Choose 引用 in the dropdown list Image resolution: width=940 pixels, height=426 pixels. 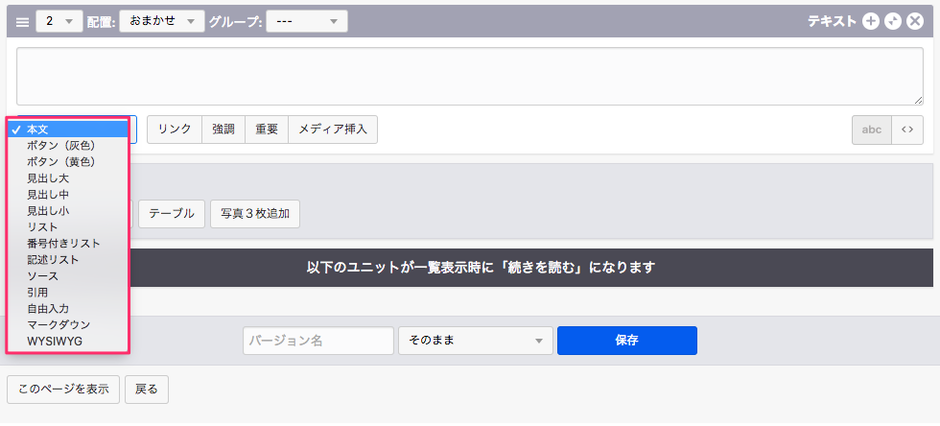click(68, 292)
